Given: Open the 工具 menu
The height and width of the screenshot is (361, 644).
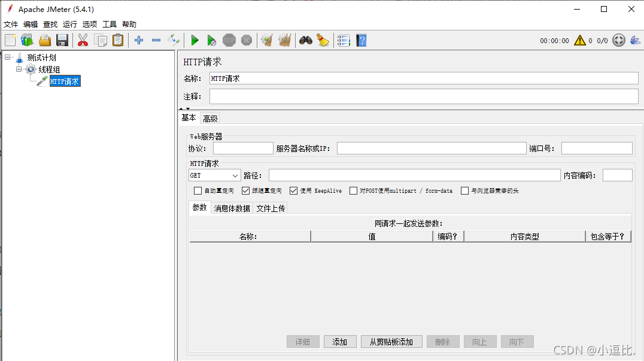Looking at the screenshot, I should pos(110,24).
